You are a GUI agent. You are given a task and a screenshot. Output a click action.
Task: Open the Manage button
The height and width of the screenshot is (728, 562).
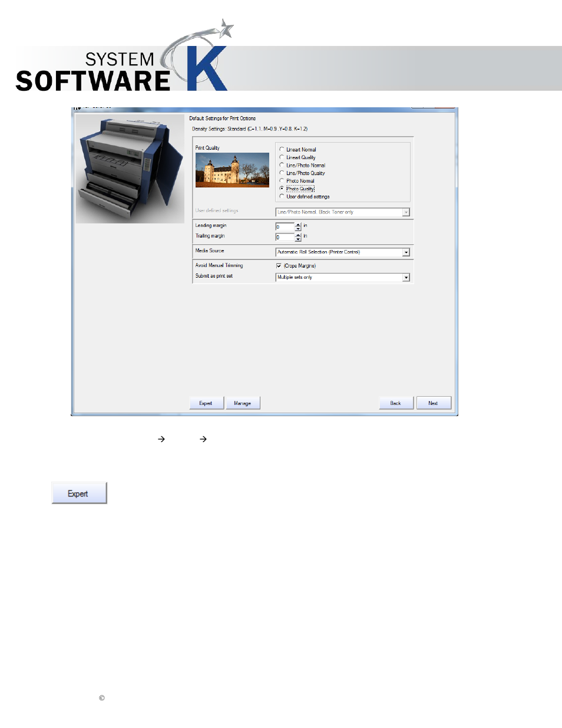(x=243, y=403)
